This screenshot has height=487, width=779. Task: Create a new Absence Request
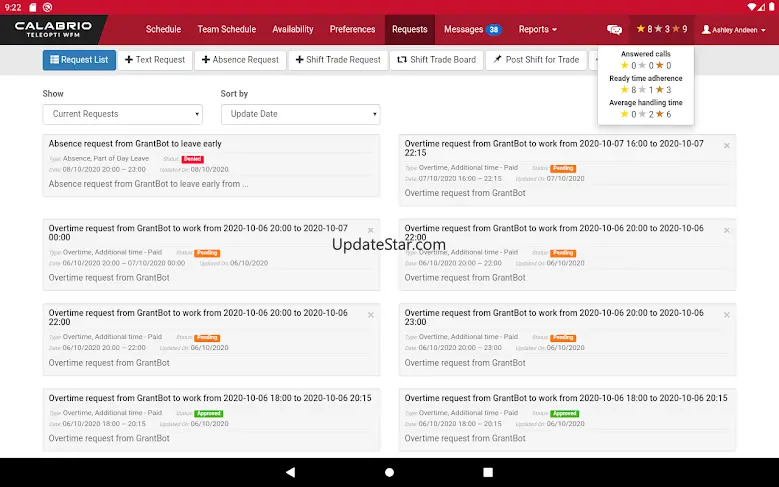click(x=240, y=60)
